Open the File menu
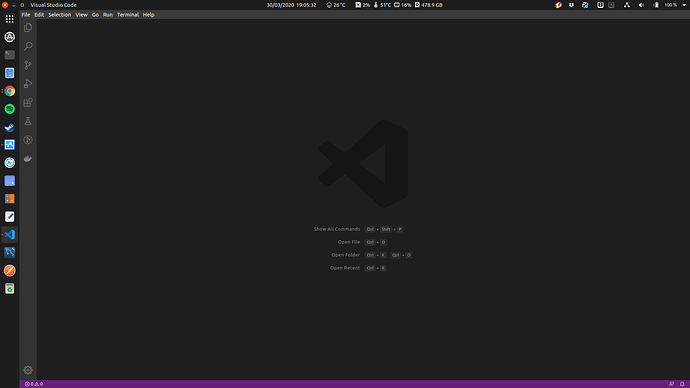Image resolution: width=690 pixels, height=388 pixels. coord(26,15)
